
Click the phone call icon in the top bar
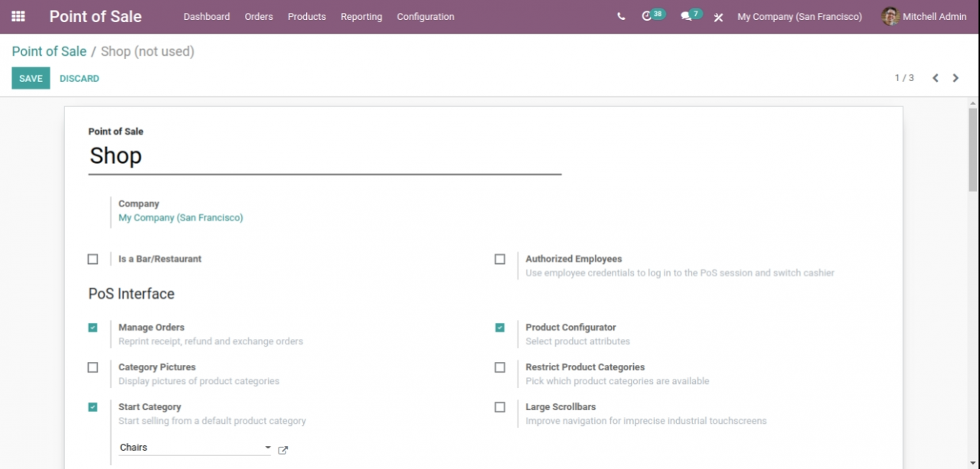(621, 16)
